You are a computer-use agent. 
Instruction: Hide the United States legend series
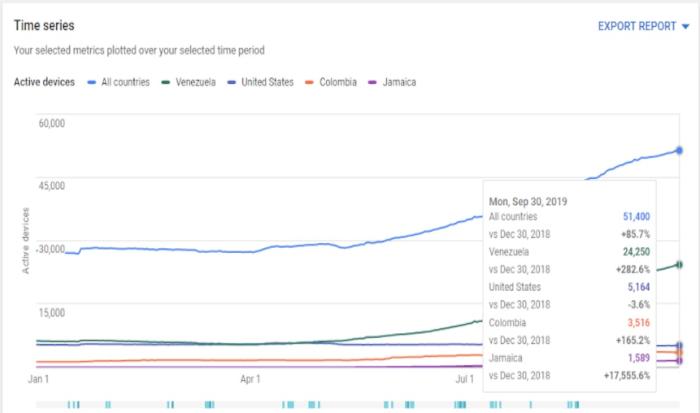point(267,82)
